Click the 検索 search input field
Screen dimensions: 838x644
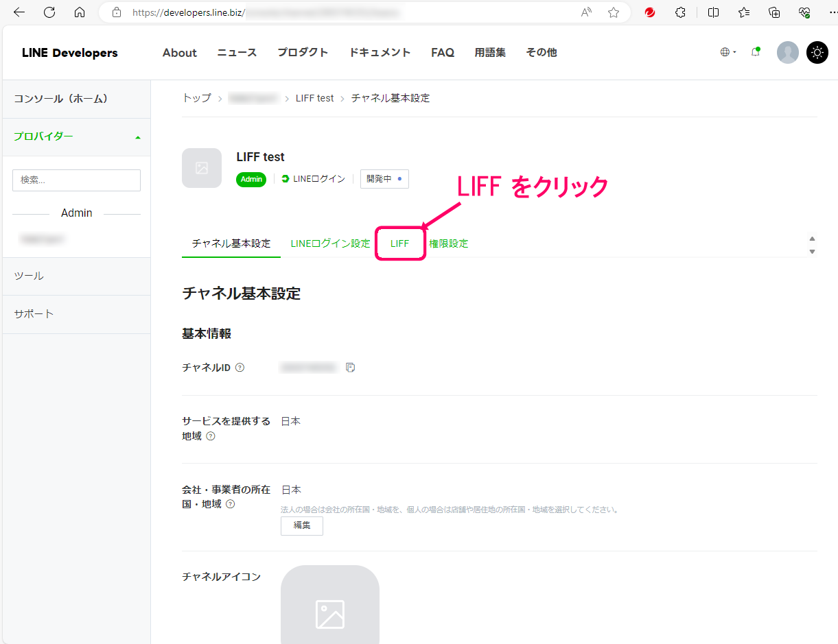(76, 180)
